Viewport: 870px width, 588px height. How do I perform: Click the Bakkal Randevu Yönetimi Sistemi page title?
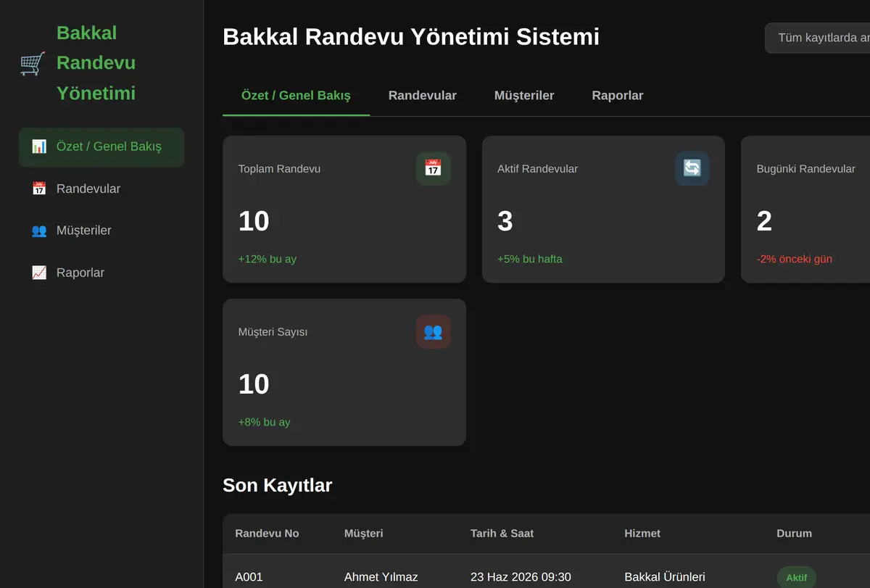(x=411, y=37)
